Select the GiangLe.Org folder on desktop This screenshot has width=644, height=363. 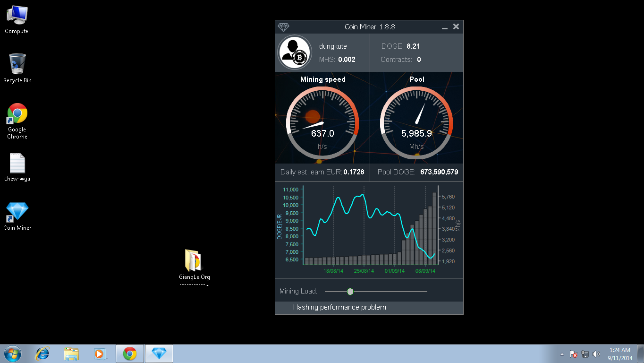pyautogui.click(x=195, y=268)
